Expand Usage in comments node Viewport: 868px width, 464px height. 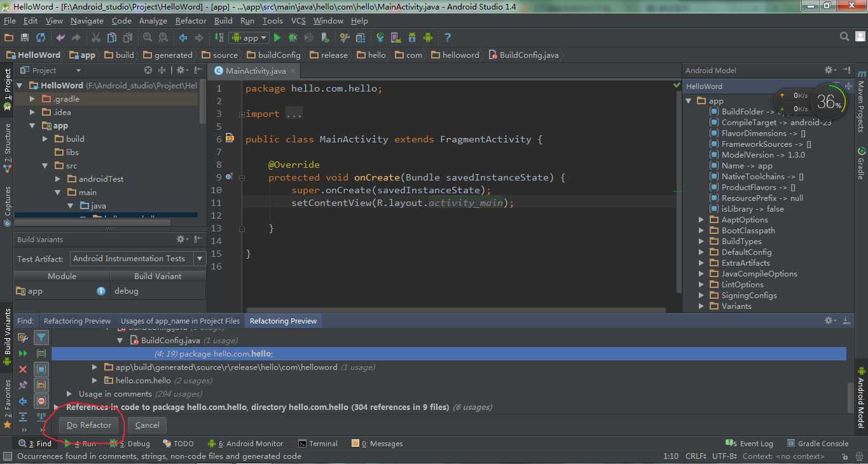[x=70, y=394]
